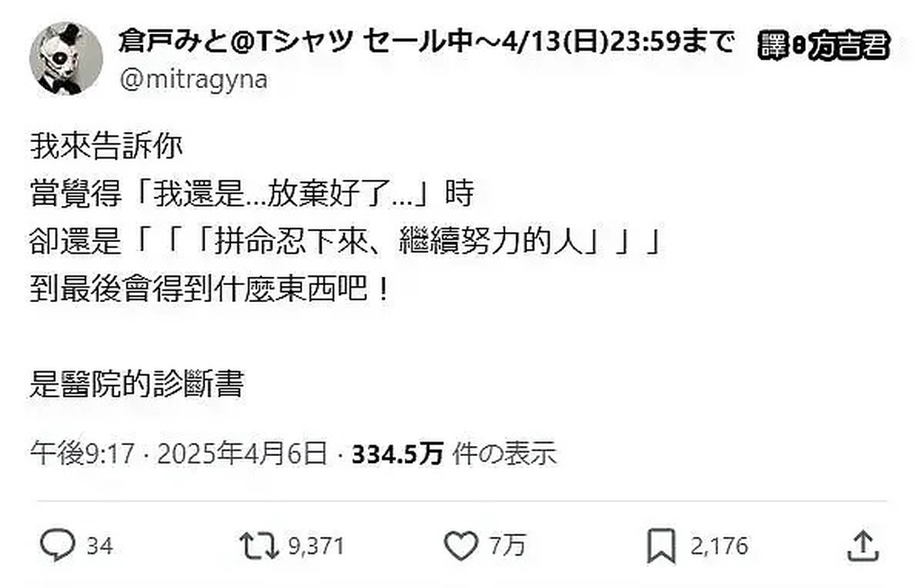
Task: Click display name 倉戸みと@Tシャツ
Action: (237, 41)
